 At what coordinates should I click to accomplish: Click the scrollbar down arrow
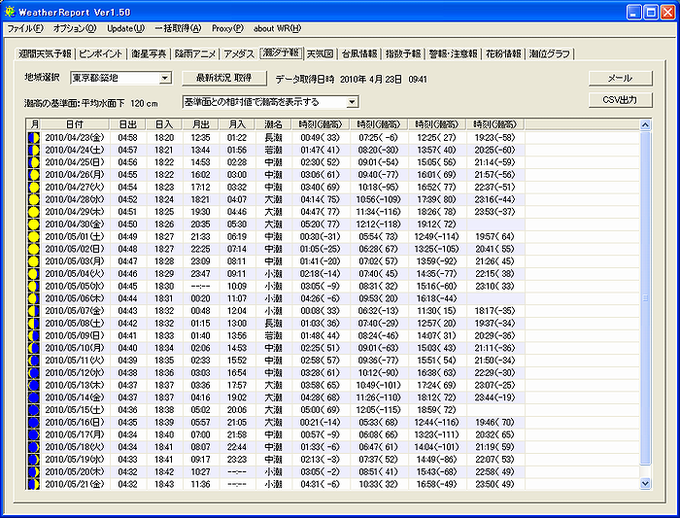pyautogui.click(x=645, y=483)
